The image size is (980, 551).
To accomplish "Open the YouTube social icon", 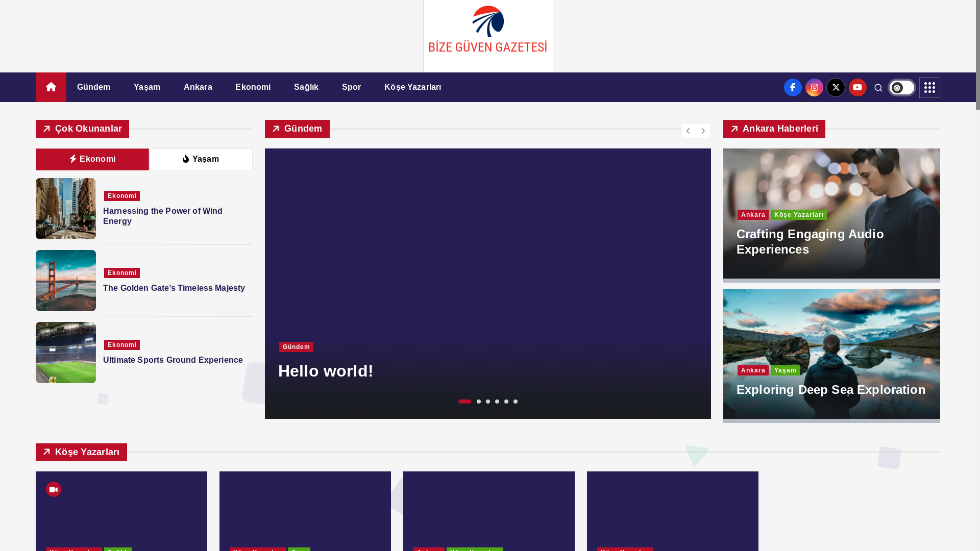I will pos(857,88).
